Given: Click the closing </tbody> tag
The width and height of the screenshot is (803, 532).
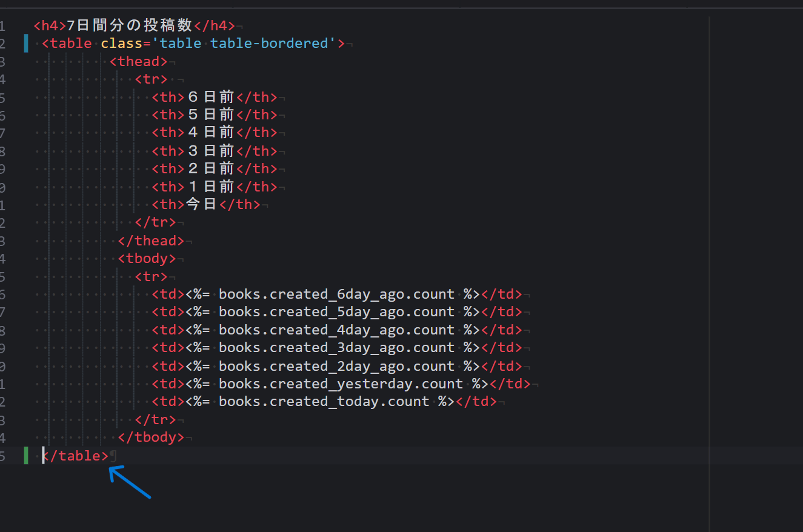Looking at the screenshot, I should (151, 437).
